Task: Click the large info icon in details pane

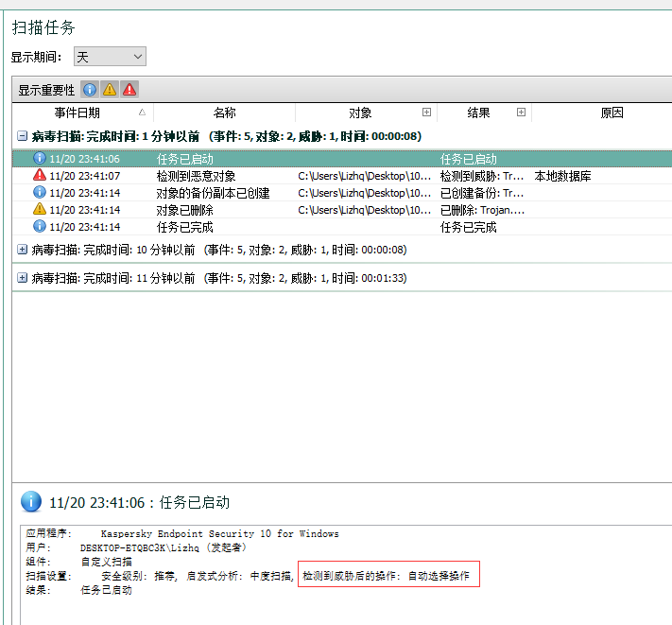Action: coord(31,502)
